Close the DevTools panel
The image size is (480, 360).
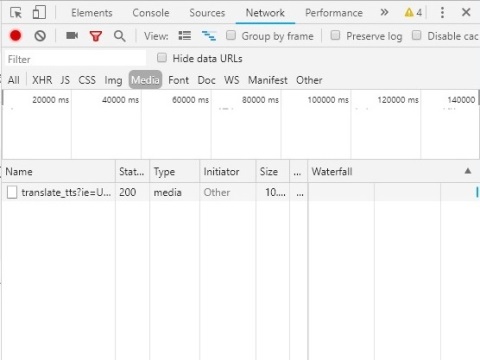tap(466, 12)
